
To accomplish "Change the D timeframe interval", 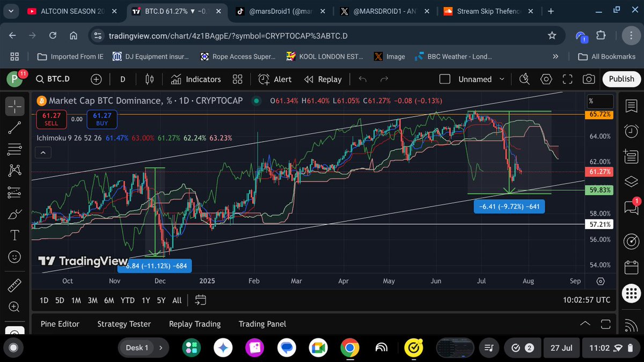I will (123, 79).
